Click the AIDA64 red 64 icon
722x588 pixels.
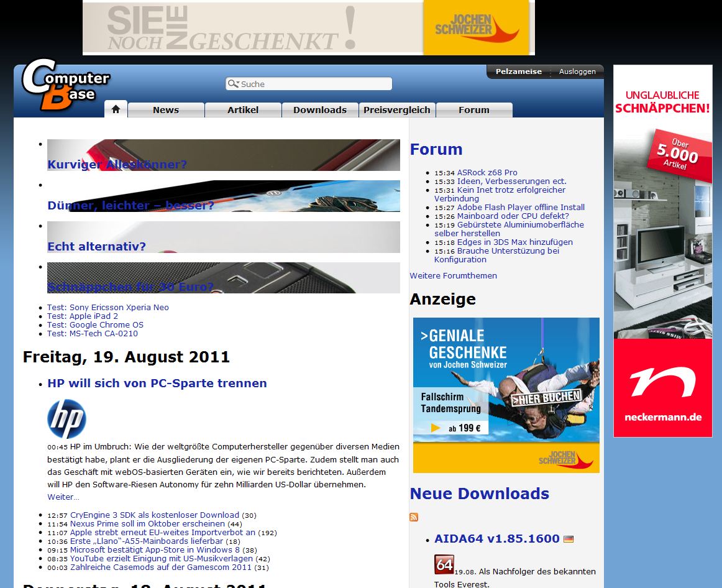(x=444, y=564)
